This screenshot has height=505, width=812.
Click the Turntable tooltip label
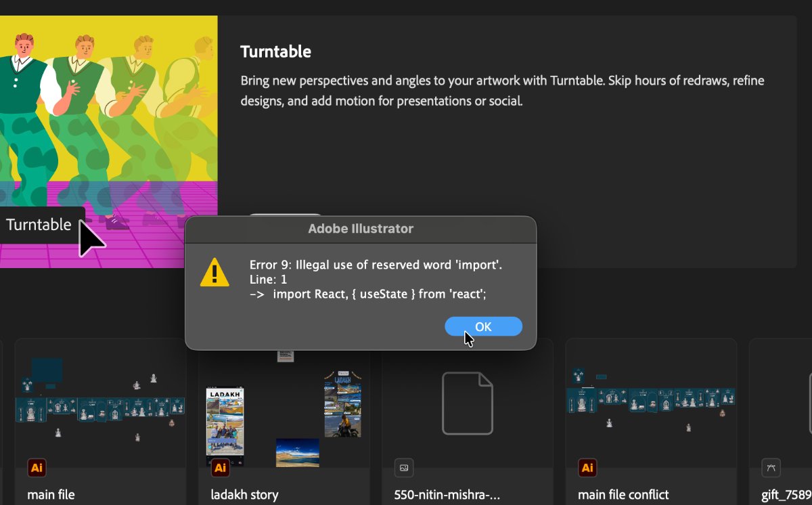pos(39,225)
